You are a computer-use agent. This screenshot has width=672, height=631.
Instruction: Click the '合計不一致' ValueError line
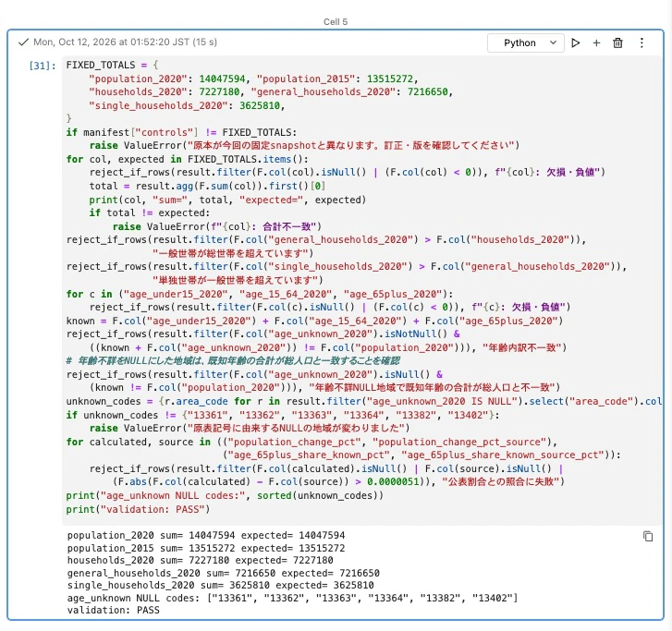pyautogui.click(x=217, y=226)
